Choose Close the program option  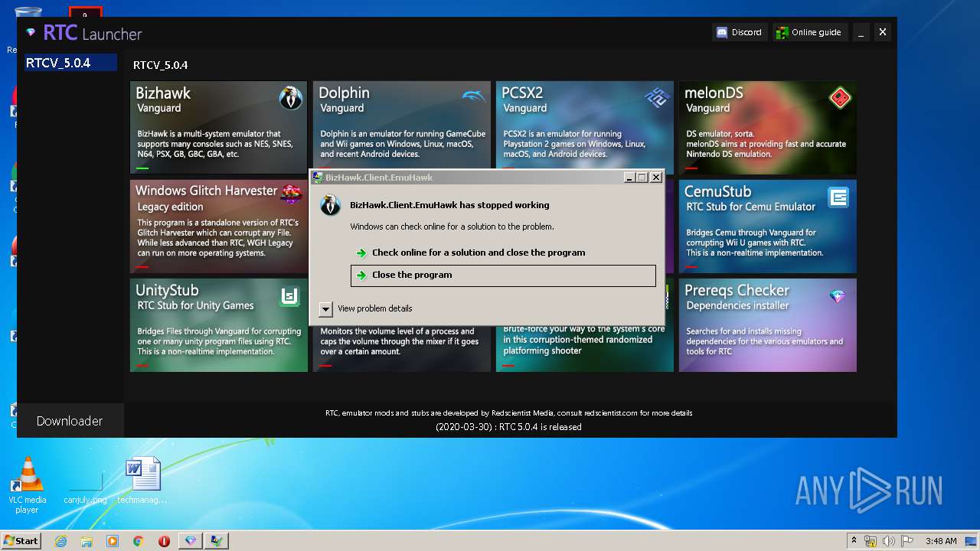[503, 275]
